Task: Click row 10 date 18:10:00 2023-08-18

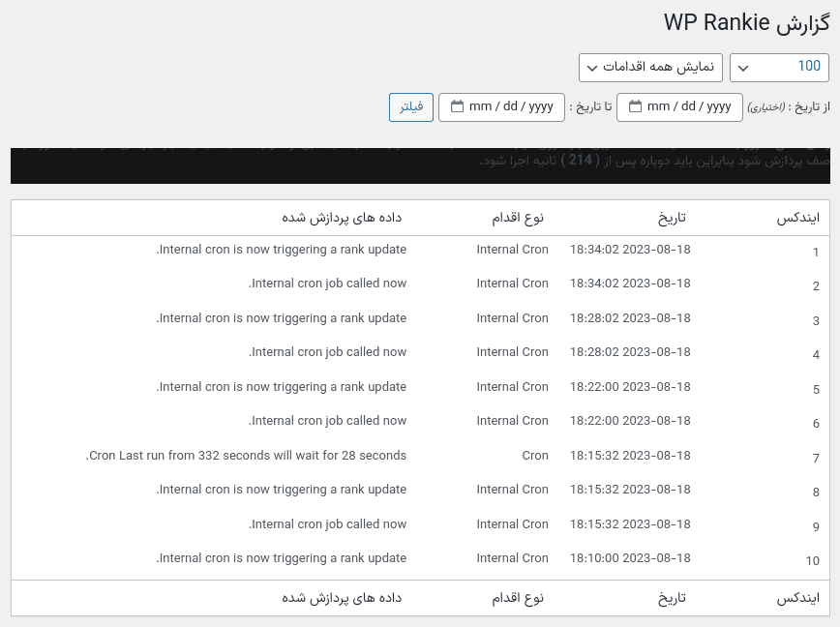Action: [x=630, y=558]
